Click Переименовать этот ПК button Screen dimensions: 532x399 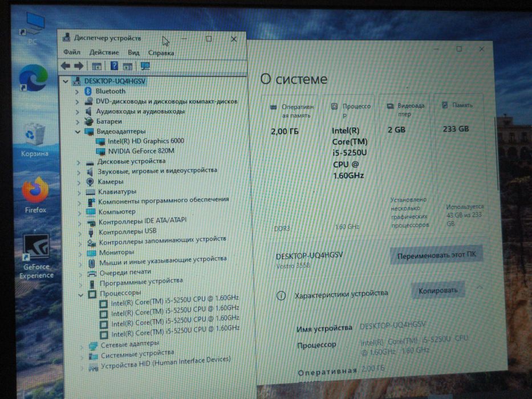pyautogui.click(x=436, y=255)
